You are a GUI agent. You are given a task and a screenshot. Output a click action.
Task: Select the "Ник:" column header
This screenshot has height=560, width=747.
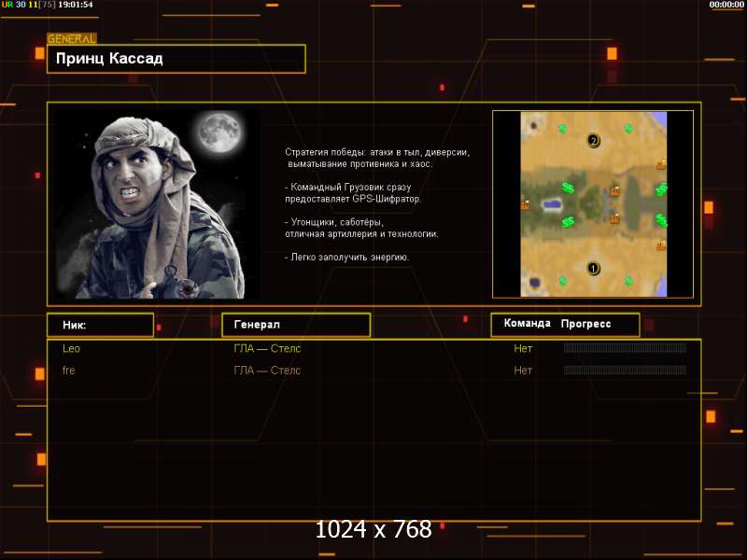(100, 325)
